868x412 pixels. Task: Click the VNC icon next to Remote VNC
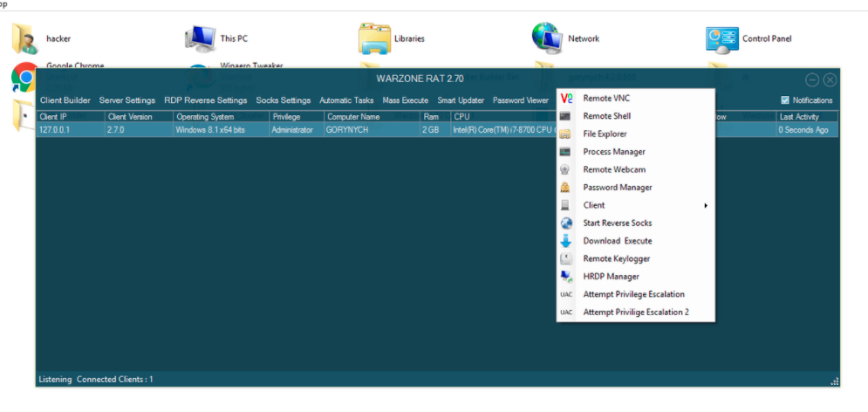[x=566, y=99]
